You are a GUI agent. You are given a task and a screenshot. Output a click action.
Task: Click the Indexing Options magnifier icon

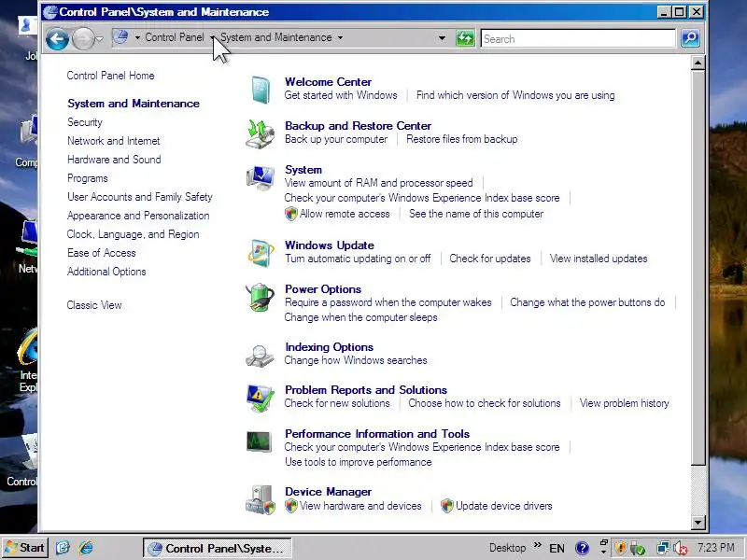(261, 356)
